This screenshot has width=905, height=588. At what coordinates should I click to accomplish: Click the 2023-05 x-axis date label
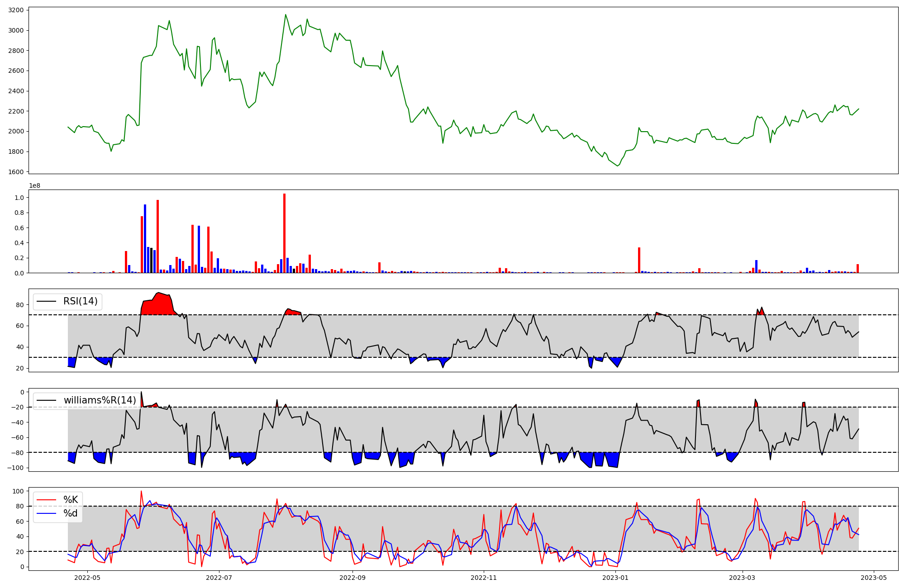(x=873, y=578)
